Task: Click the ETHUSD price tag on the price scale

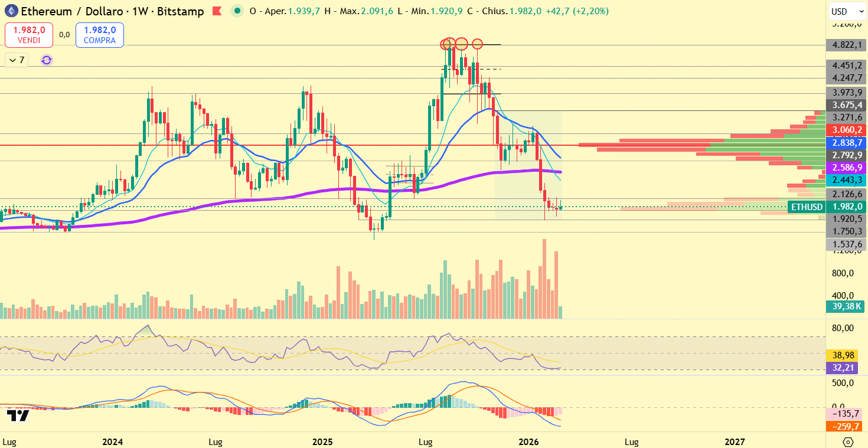Action: point(807,207)
